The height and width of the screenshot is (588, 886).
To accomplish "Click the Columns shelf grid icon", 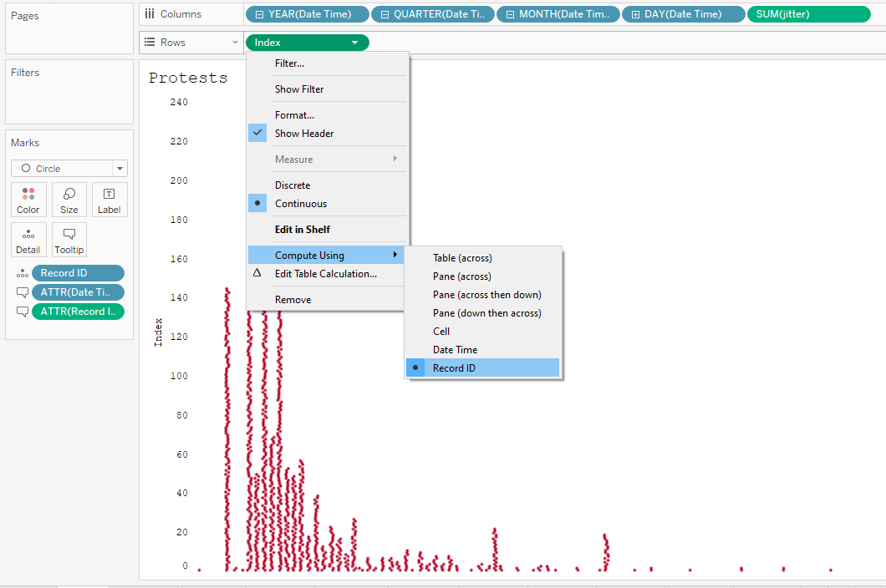I will [149, 13].
